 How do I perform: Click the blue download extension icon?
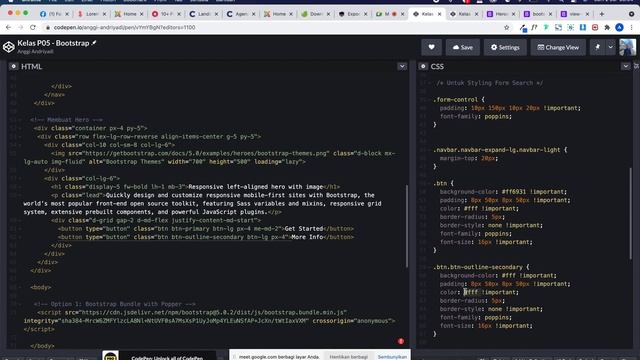coord(583,27)
